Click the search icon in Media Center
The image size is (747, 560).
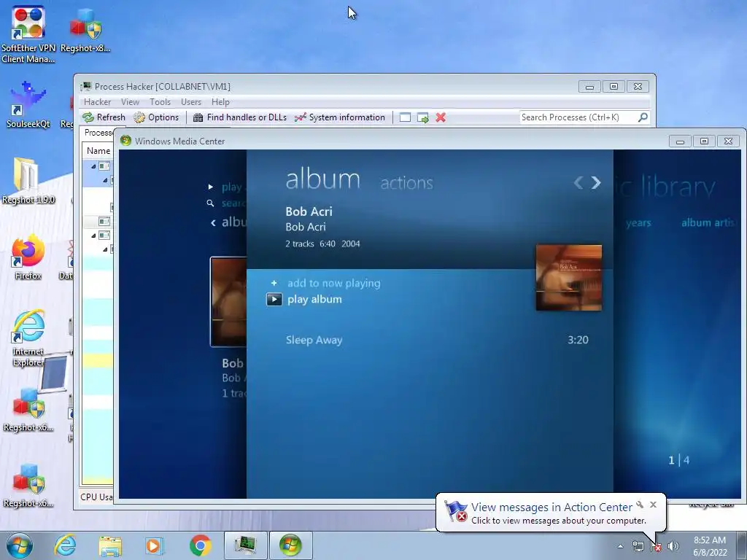click(x=210, y=203)
